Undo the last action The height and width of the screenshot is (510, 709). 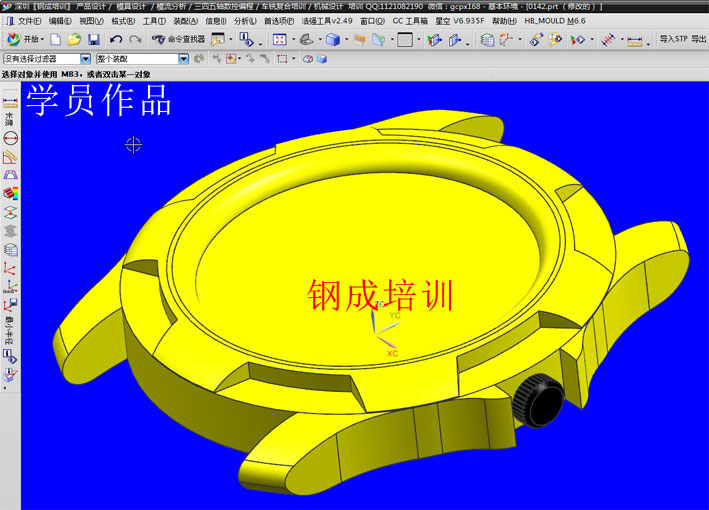[x=116, y=39]
